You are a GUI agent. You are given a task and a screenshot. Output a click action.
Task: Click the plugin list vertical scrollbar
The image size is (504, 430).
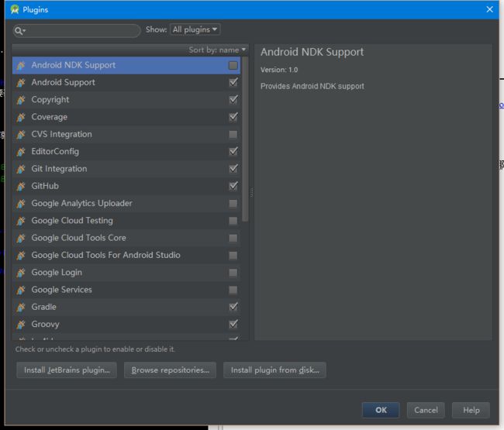[x=245, y=139]
